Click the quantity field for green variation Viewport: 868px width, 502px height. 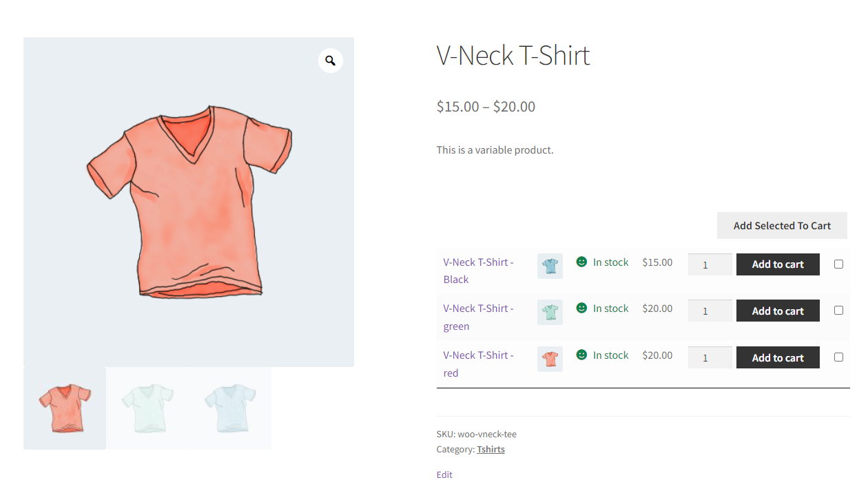pyautogui.click(x=710, y=311)
